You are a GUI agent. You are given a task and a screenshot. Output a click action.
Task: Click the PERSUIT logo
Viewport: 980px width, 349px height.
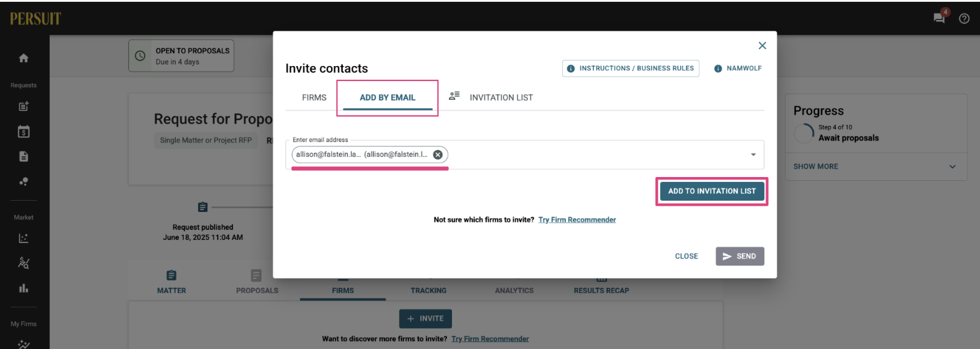36,19
